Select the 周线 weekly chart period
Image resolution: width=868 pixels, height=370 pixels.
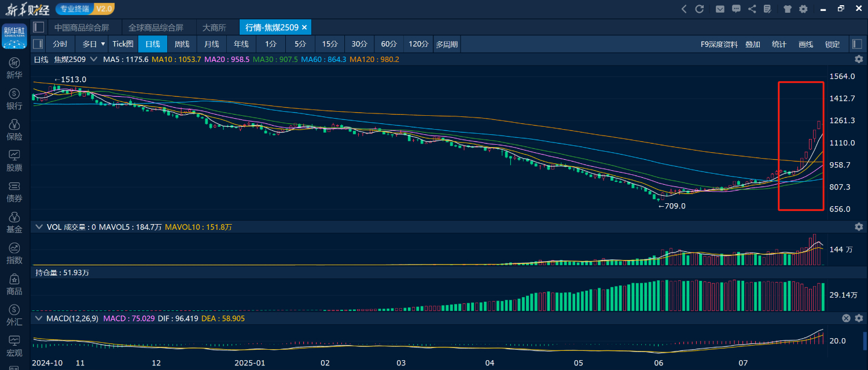pyautogui.click(x=182, y=44)
